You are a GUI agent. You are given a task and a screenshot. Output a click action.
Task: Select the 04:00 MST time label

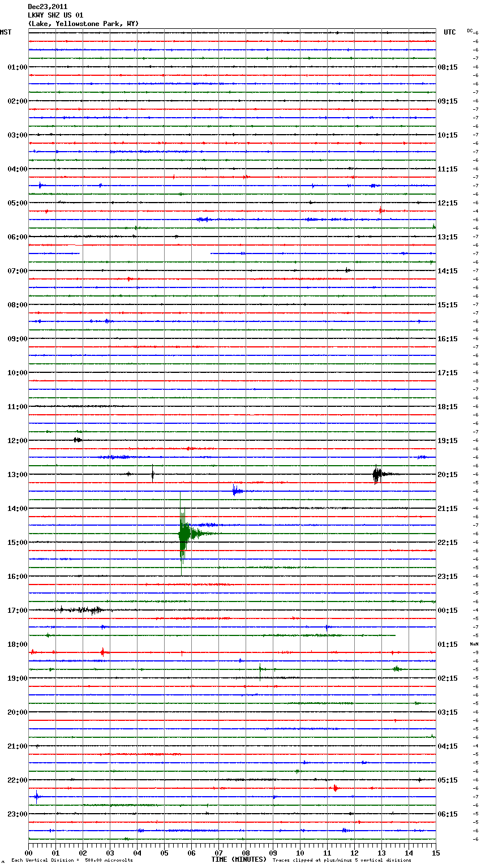pos(18,169)
